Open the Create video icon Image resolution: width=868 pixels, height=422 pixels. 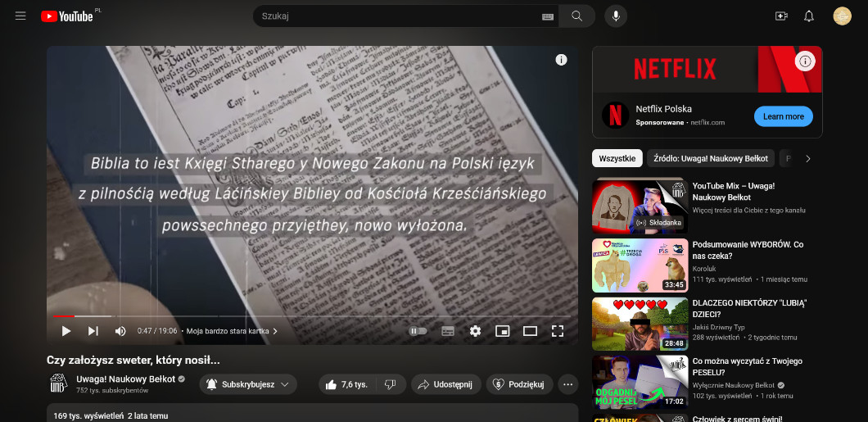[x=780, y=16]
